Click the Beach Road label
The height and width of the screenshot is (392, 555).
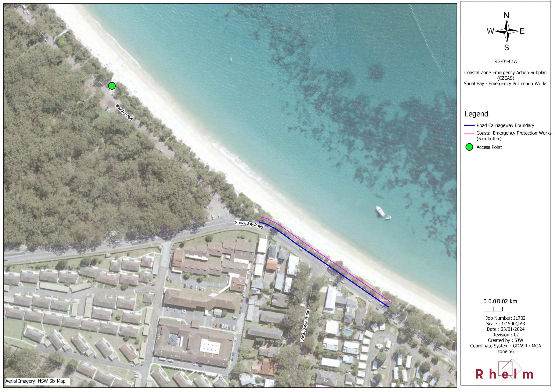pyautogui.click(x=124, y=112)
